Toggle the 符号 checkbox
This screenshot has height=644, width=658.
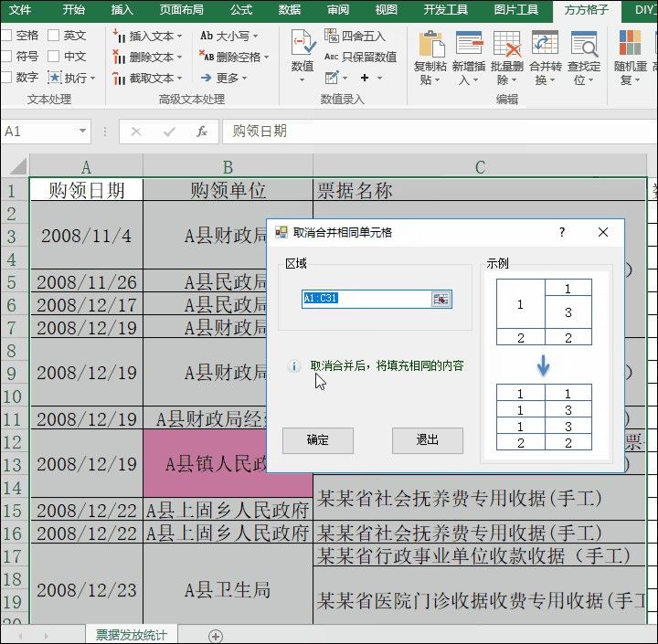pyautogui.click(x=5, y=56)
